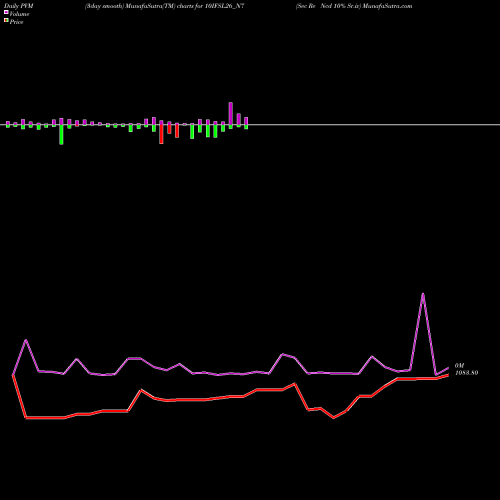The height and width of the screenshot is (500, 500).
Task: Click the 0M volume value label
Action: click(459, 366)
